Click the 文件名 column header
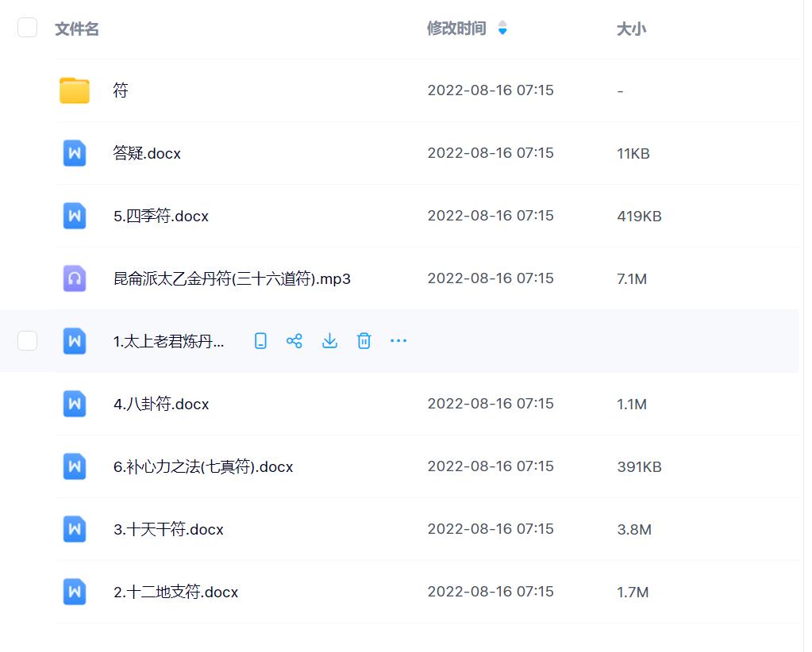This screenshot has width=812, height=652. click(76, 29)
